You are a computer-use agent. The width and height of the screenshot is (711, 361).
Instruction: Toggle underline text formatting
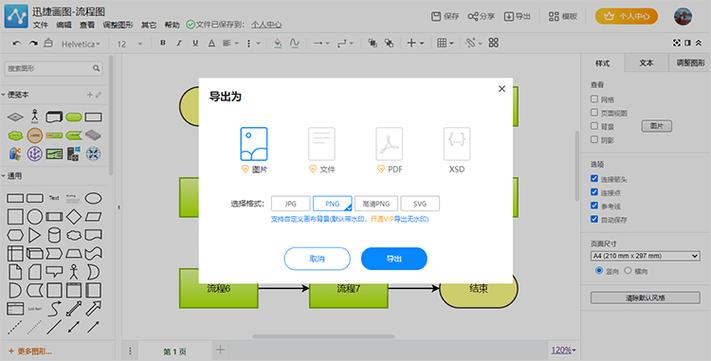[195, 43]
